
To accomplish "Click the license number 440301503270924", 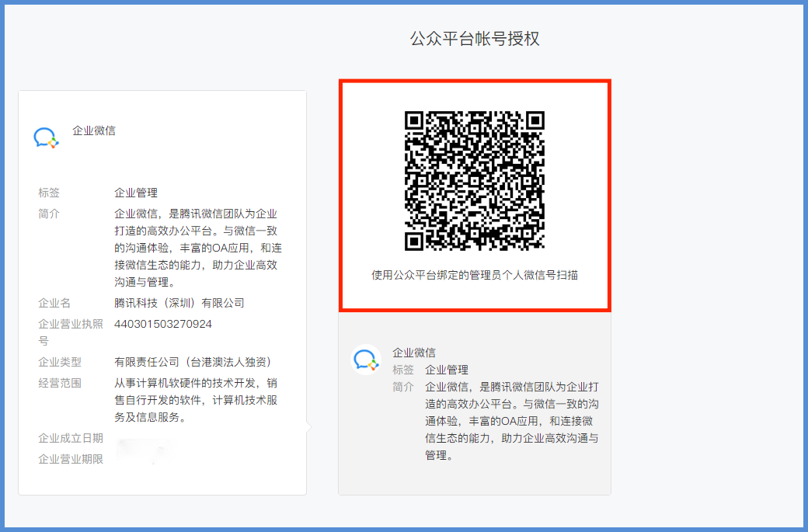I will coord(163,324).
